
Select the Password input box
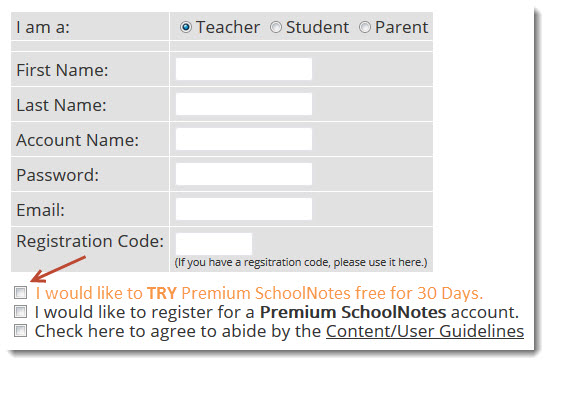point(244,174)
